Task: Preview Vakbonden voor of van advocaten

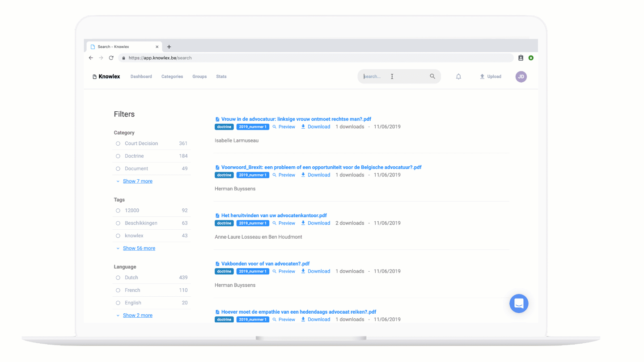Action: [284, 272]
